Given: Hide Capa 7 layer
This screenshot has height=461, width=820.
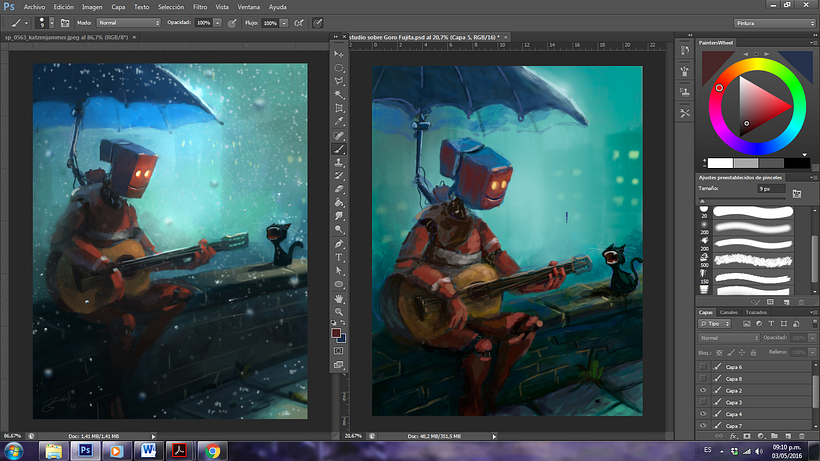Looking at the screenshot, I should [x=703, y=425].
